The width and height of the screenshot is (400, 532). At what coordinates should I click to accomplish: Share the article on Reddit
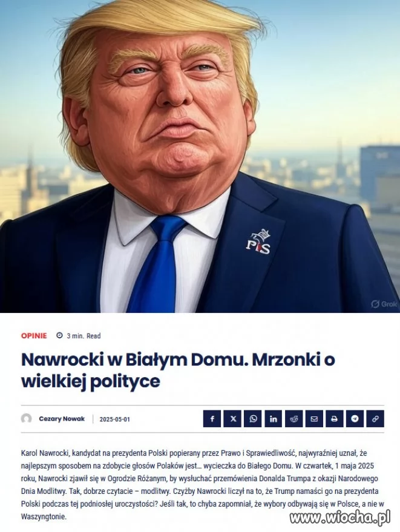pyautogui.click(x=294, y=419)
